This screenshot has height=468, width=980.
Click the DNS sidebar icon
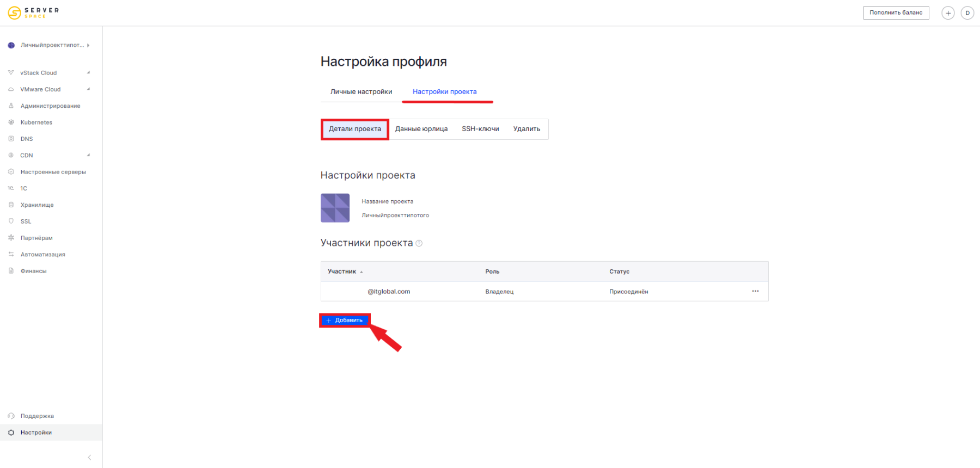[11, 139]
